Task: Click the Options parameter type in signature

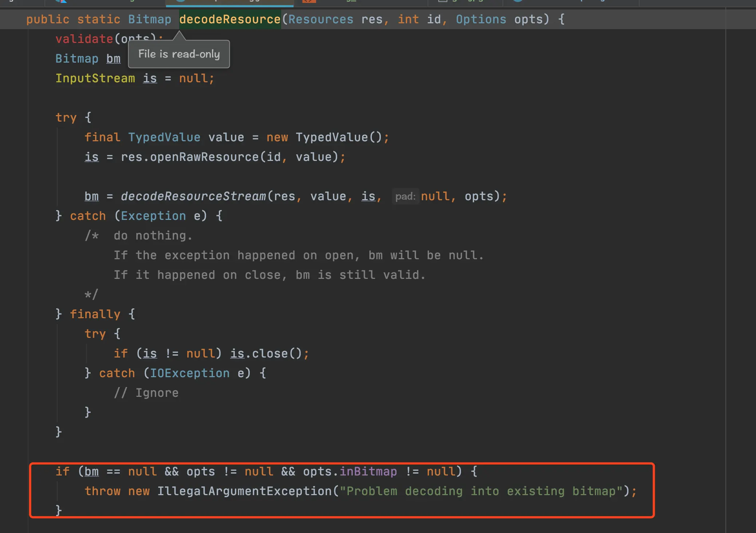Action: (481, 19)
